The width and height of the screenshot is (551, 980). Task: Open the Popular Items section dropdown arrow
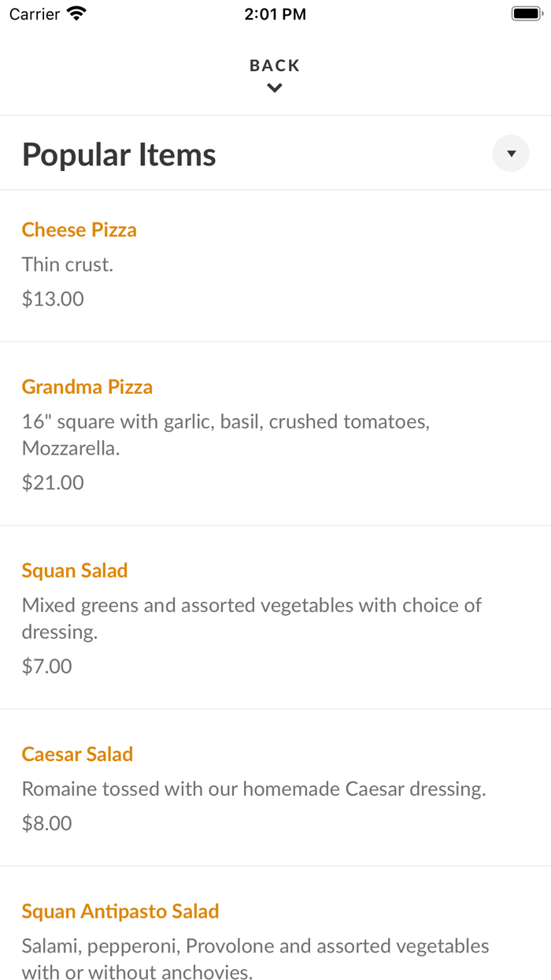coord(510,153)
